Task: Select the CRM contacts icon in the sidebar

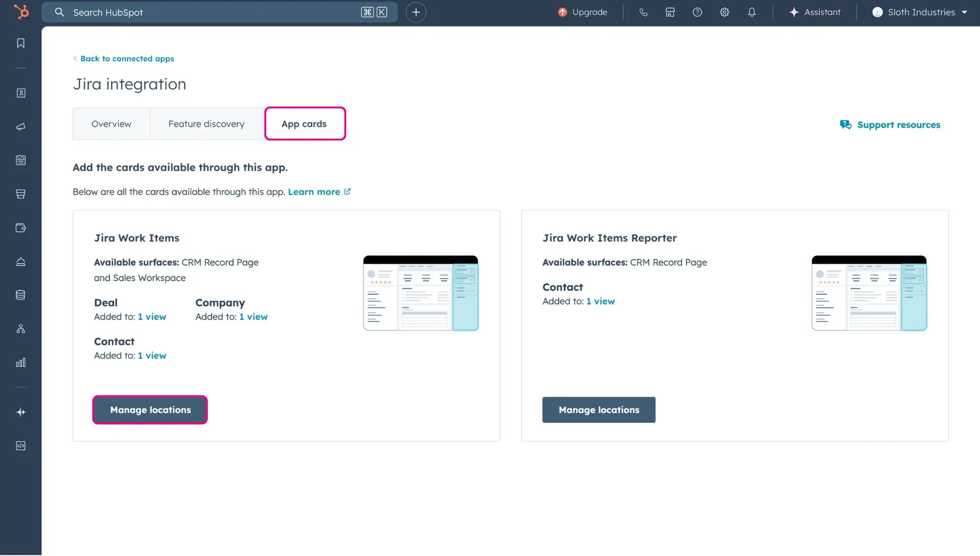Action: click(21, 93)
